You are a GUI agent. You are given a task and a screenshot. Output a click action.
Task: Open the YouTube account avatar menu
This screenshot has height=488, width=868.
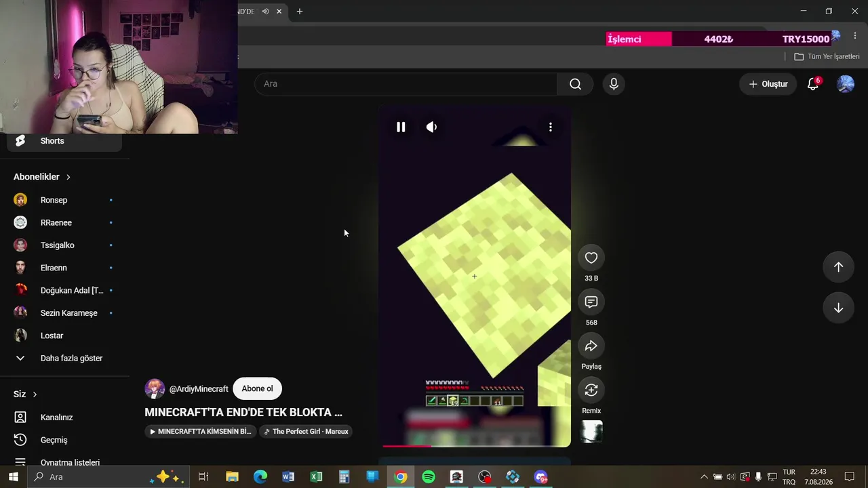click(846, 84)
